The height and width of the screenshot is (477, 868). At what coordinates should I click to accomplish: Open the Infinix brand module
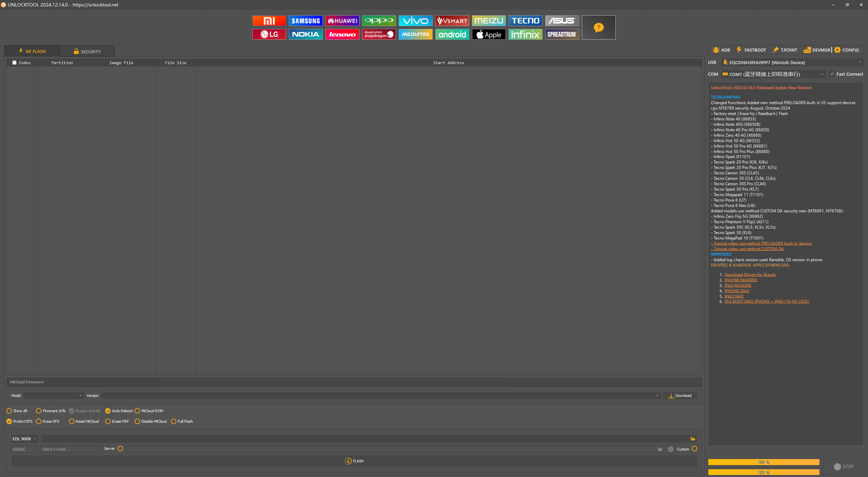tap(525, 34)
